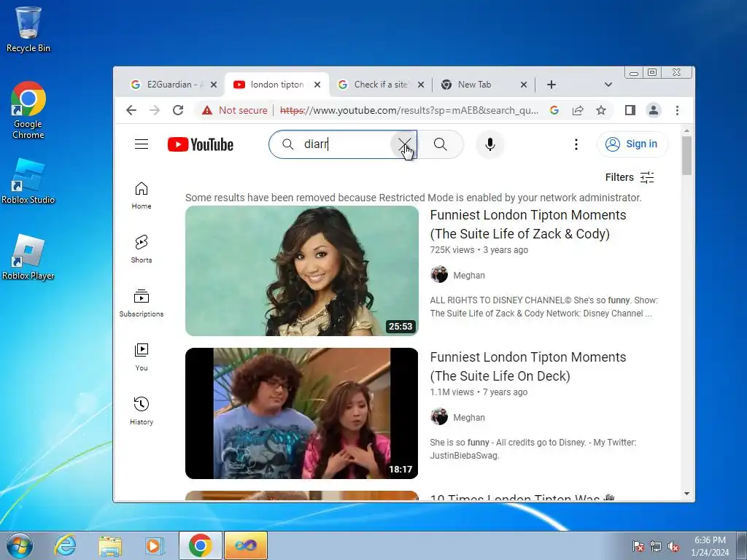The image size is (747, 560).
Task: Close the New Tab tab
Action: (x=524, y=85)
